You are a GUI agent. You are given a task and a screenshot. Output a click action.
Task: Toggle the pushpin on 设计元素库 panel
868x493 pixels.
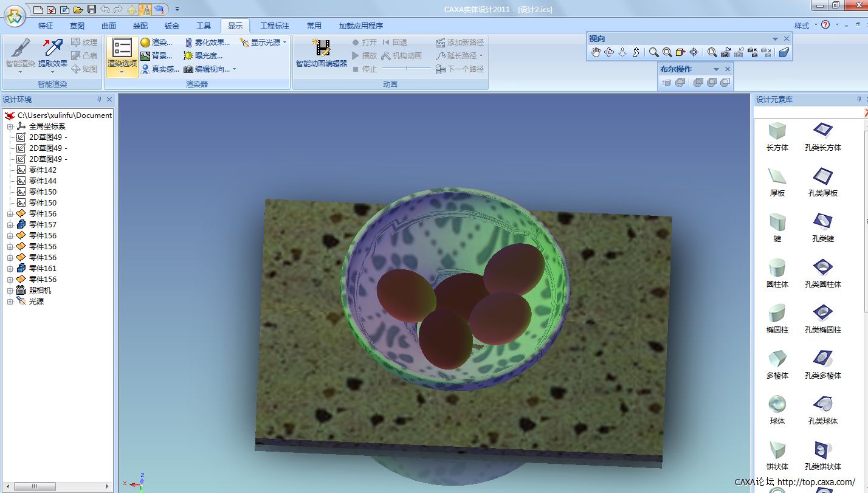tap(858, 99)
